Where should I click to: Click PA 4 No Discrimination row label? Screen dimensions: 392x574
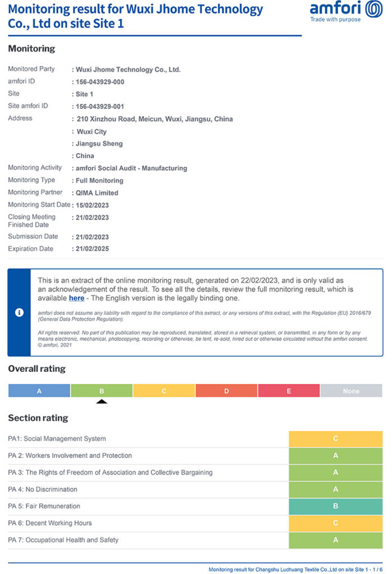pos(43,489)
